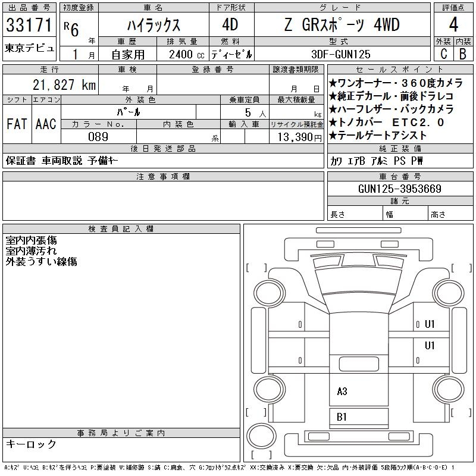The height and width of the screenshot is (476, 476).
Task: Click recycle deposit 13,390円
Action: (x=300, y=137)
